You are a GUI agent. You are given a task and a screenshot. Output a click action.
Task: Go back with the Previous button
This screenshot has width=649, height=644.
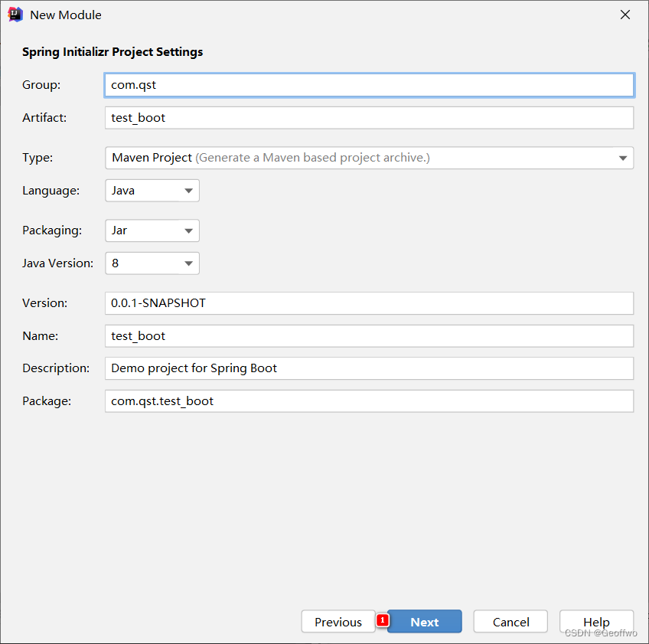tap(338, 622)
